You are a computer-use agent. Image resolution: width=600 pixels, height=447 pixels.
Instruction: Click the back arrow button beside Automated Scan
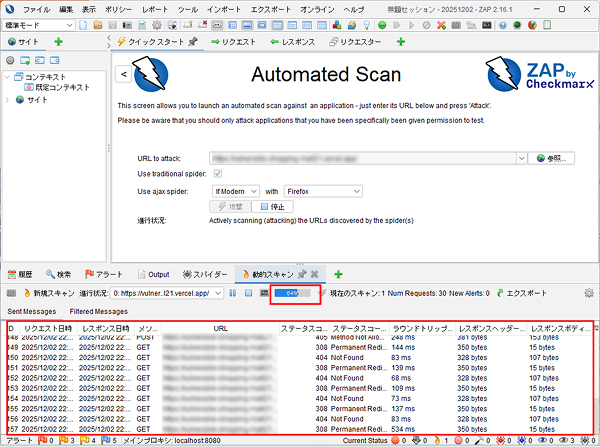(124, 74)
